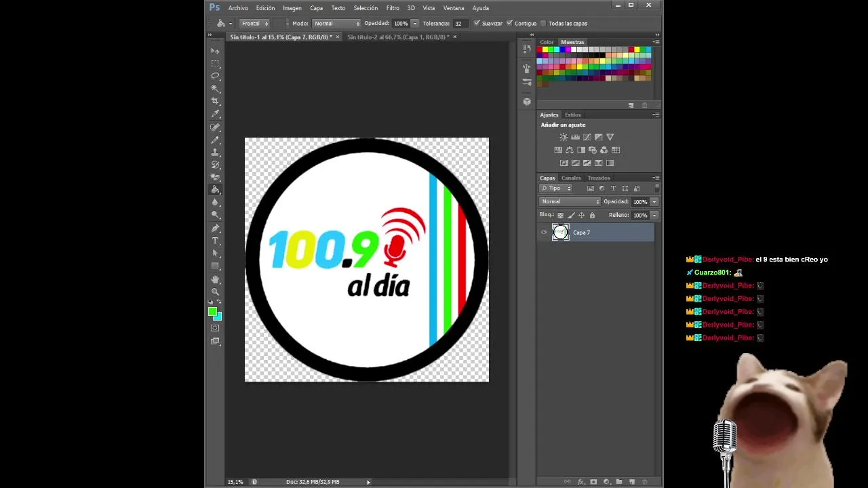Add a Vibrance adjustment

tap(610, 137)
